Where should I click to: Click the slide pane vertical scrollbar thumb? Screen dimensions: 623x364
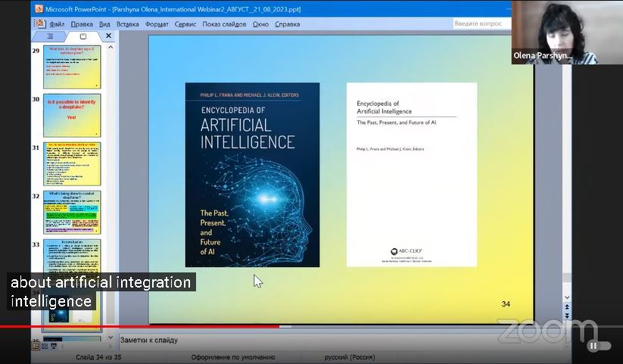click(x=567, y=278)
